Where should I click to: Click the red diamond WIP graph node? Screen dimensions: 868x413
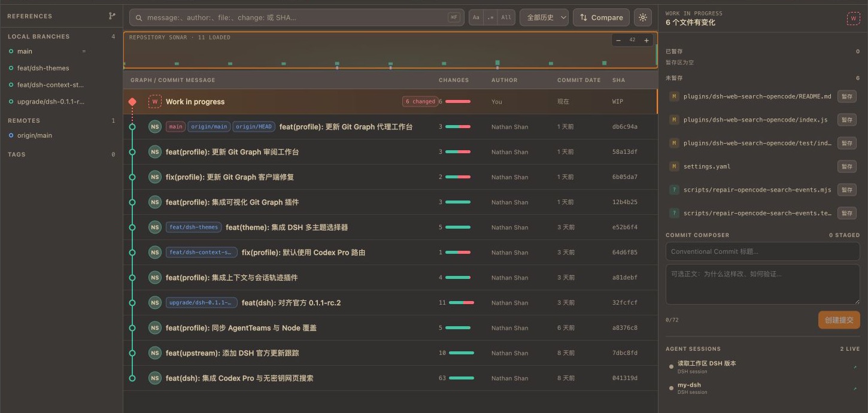pos(132,102)
